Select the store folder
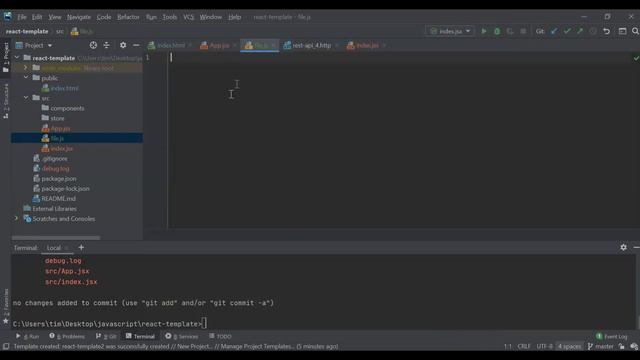 click(x=57, y=118)
